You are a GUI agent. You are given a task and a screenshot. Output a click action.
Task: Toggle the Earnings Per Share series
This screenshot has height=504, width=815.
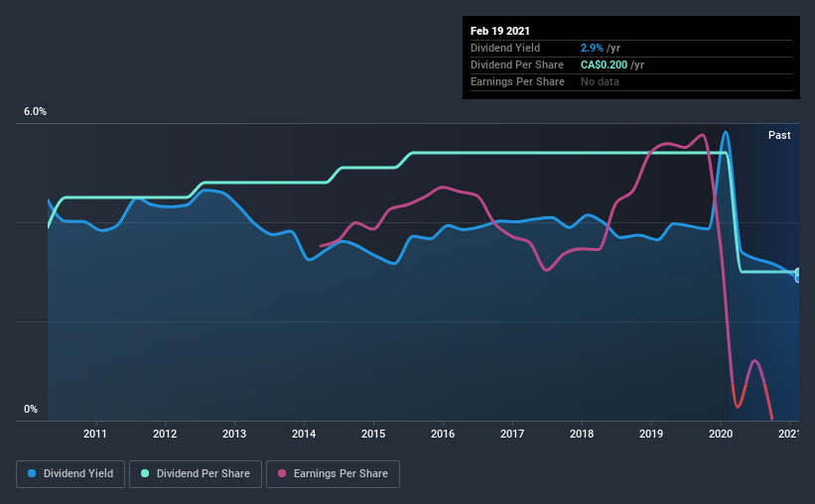pyautogui.click(x=333, y=474)
